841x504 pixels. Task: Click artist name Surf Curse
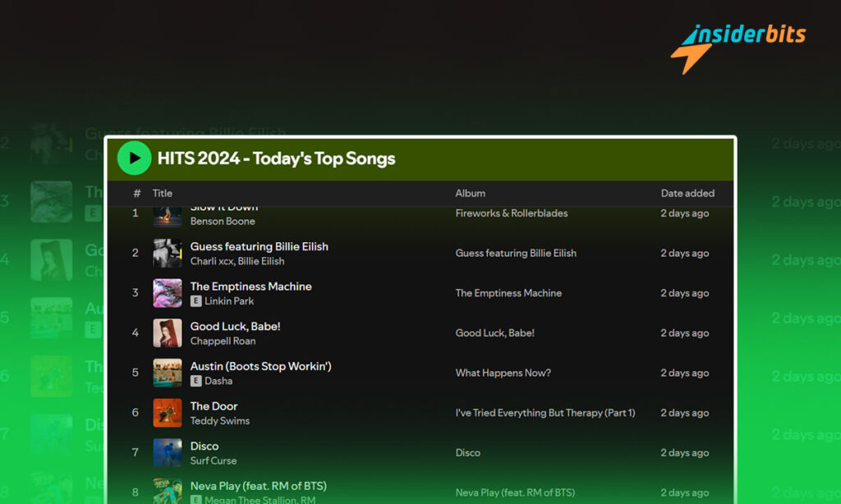click(213, 460)
